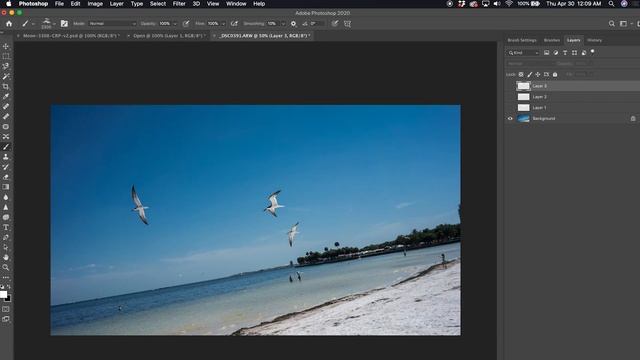Toggle lock image pixels brush icon

coord(529,74)
